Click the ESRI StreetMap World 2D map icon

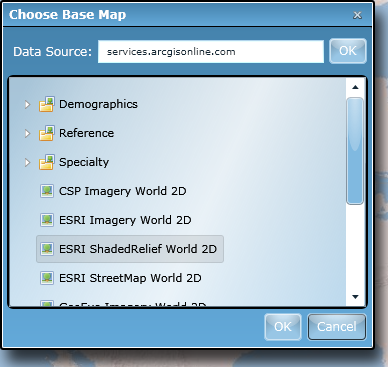click(x=47, y=278)
